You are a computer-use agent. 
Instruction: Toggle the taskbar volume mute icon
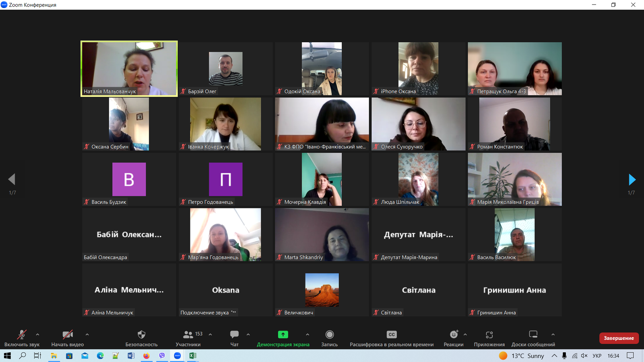pos(584,356)
